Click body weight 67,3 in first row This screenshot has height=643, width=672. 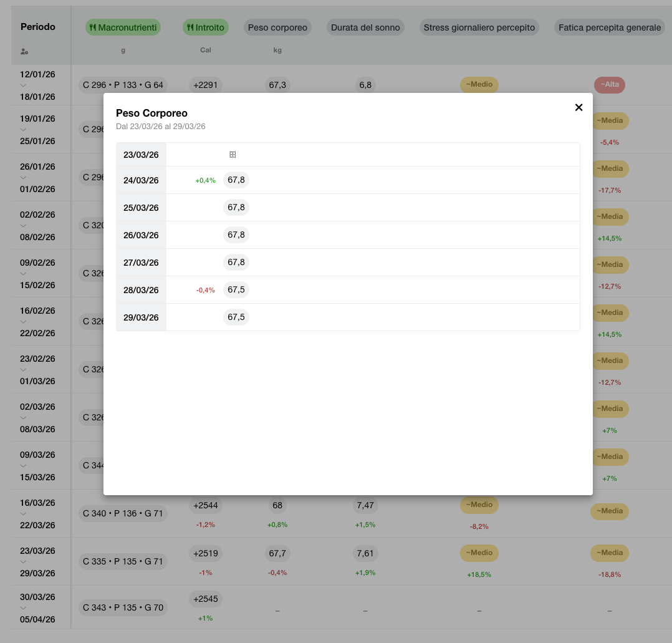point(277,85)
